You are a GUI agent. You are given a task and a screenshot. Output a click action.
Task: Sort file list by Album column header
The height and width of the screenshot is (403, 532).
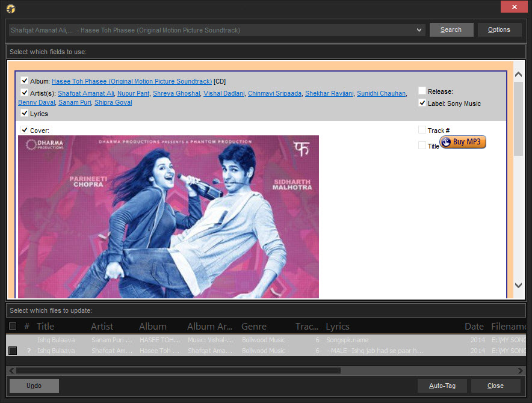pyautogui.click(x=153, y=327)
